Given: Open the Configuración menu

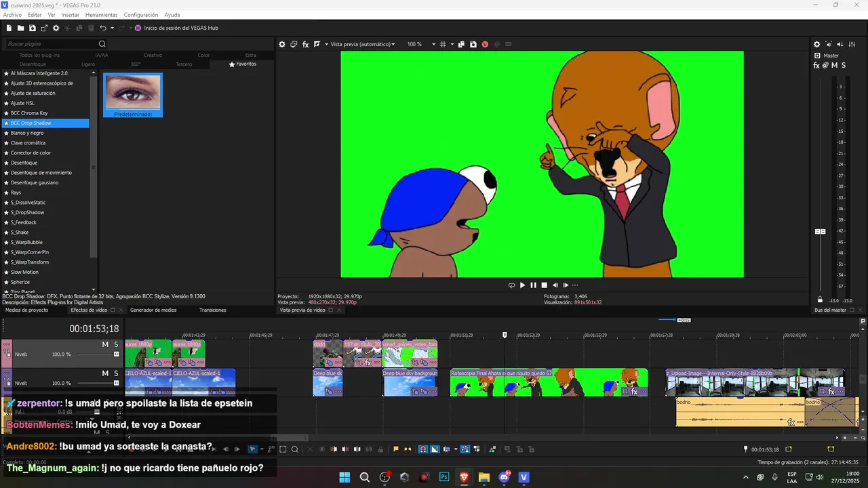Looking at the screenshot, I should pos(141,15).
